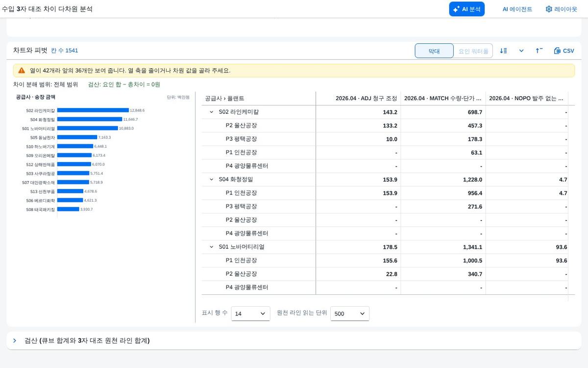Click the orange warning icon in the alert
Viewport: 588px width, 368px height.
[22, 70]
